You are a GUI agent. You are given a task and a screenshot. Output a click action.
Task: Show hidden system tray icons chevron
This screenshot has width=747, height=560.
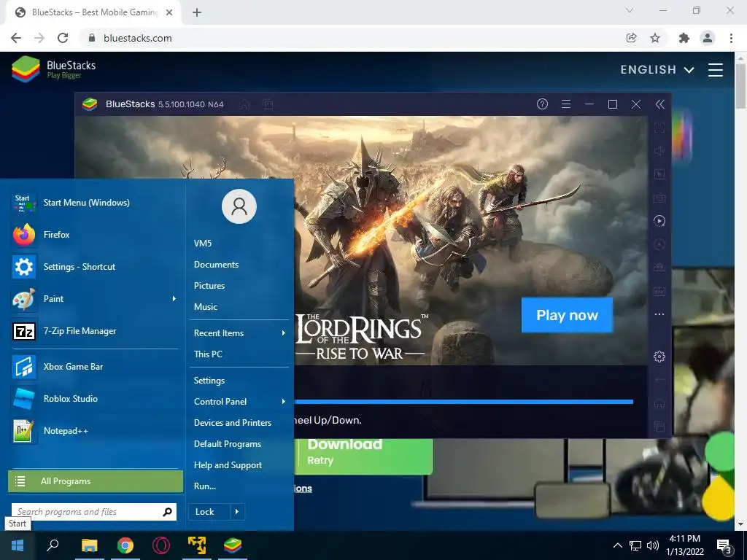pyautogui.click(x=617, y=545)
